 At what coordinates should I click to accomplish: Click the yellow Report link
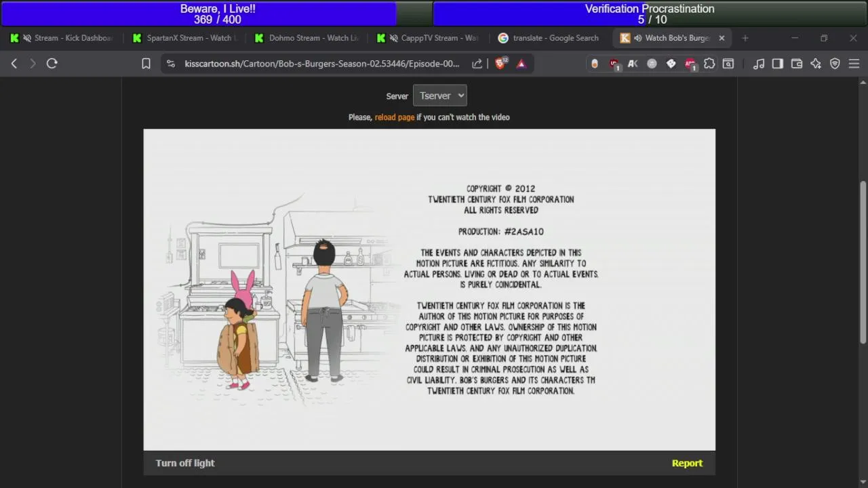point(687,463)
